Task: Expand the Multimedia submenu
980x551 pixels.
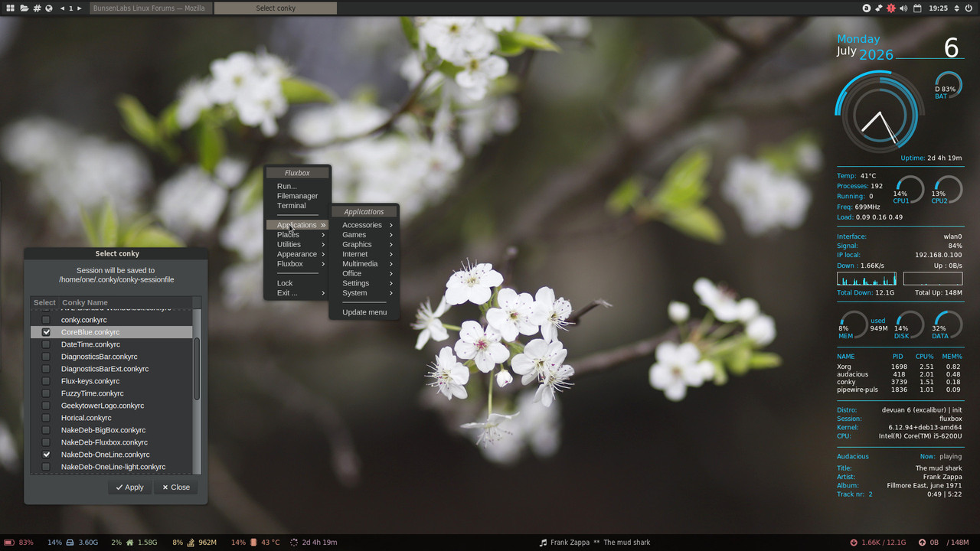Action: point(364,264)
